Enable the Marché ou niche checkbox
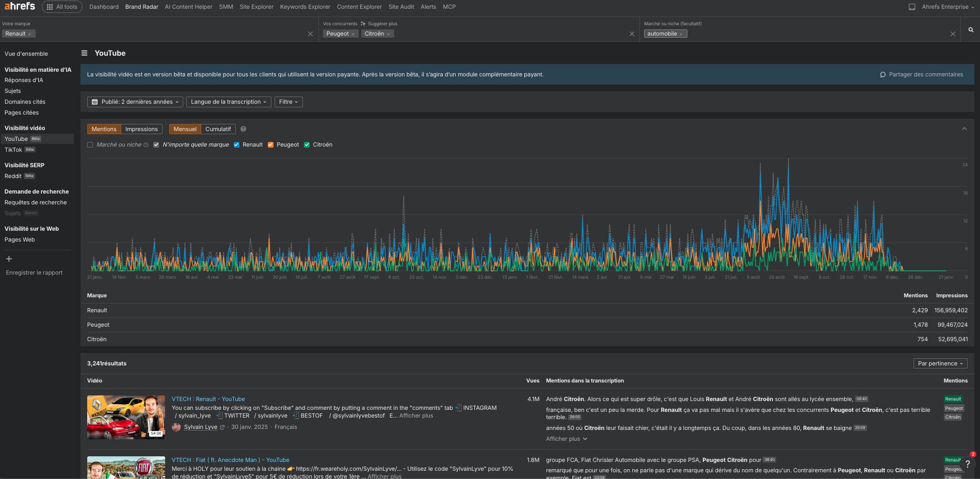Viewport: 980px width, 479px height. coord(90,145)
